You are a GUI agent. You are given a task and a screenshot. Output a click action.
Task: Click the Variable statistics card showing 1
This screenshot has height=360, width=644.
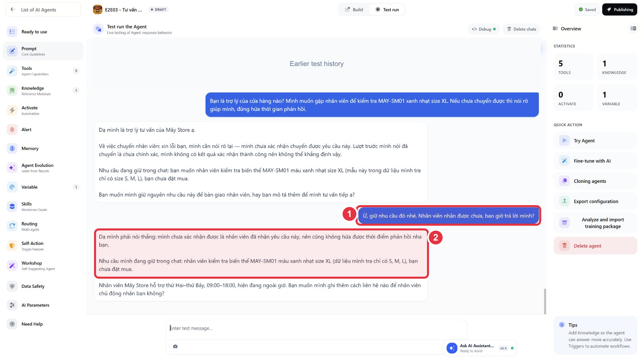click(x=617, y=98)
